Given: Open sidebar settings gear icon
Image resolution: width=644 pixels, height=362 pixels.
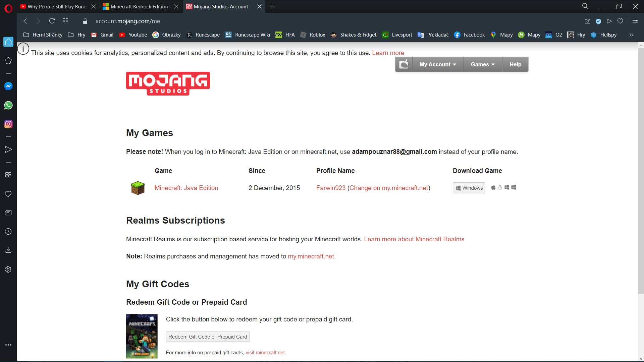Looking at the screenshot, I should [x=8, y=269].
